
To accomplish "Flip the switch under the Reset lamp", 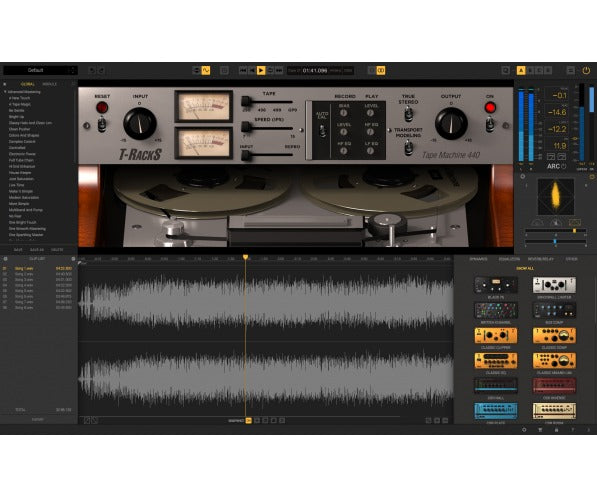I will [102, 124].
